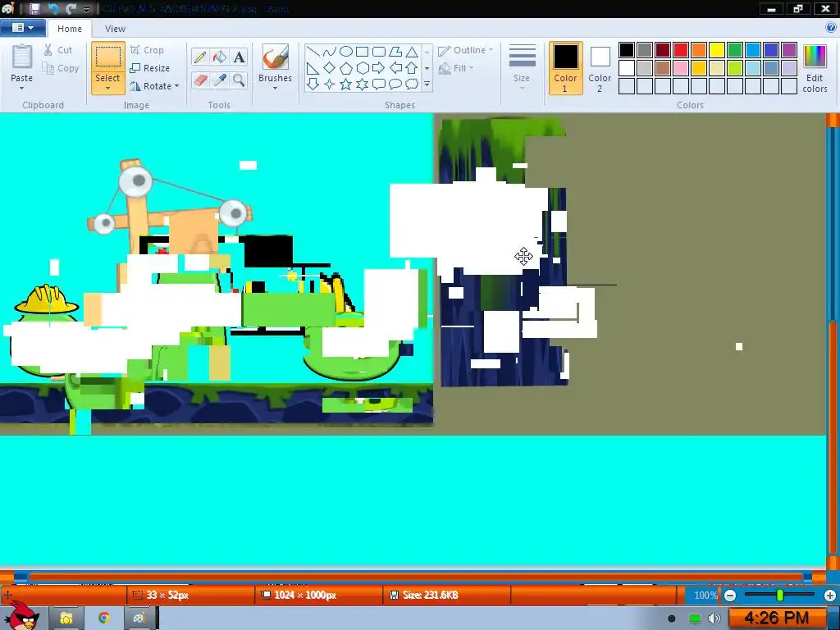
Task: Choose the Oval shape
Action: 346,52
